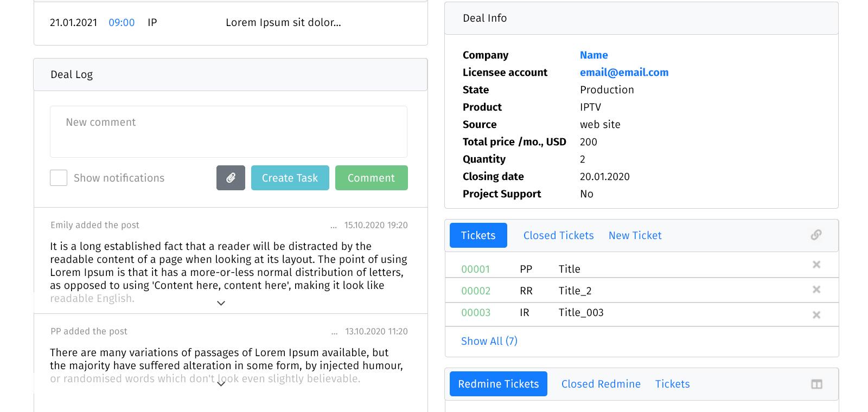
Task: Open ellipsis menu on PP's post
Action: pos(334,332)
